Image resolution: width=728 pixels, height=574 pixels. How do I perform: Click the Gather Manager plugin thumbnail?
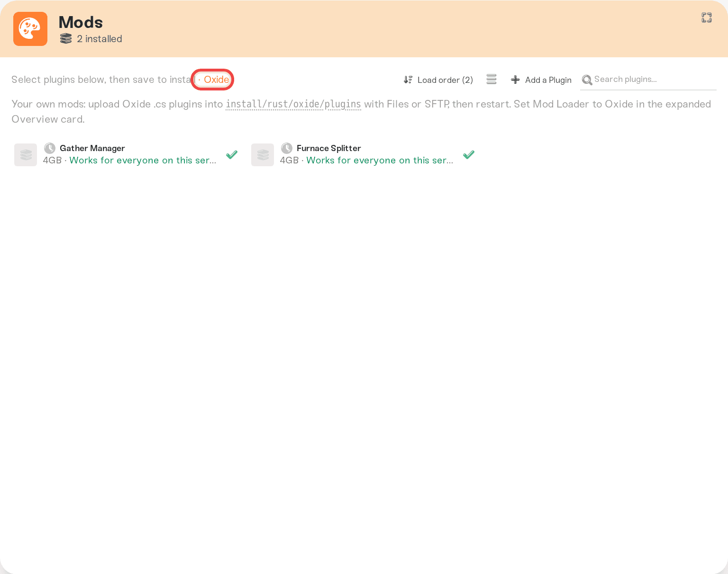[26, 155]
